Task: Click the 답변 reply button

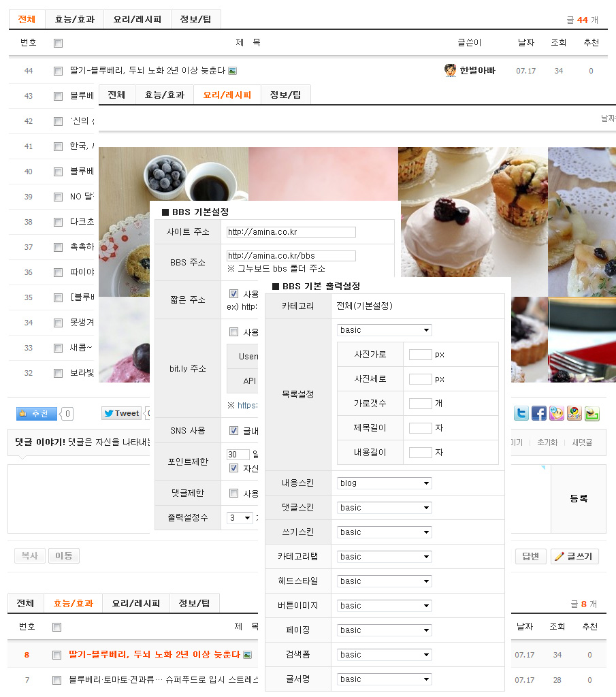Action: (x=531, y=557)
